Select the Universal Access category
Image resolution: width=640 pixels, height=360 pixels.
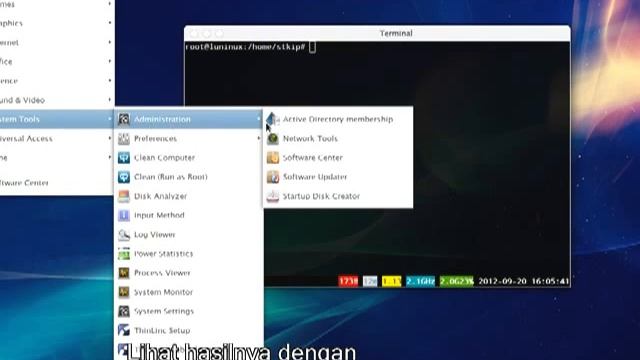tap(57, 138)
